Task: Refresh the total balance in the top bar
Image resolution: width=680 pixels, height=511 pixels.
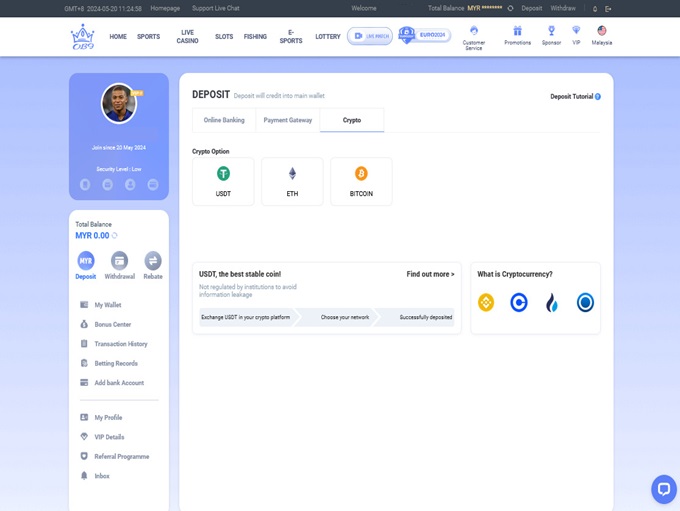Action: [510, 8]
